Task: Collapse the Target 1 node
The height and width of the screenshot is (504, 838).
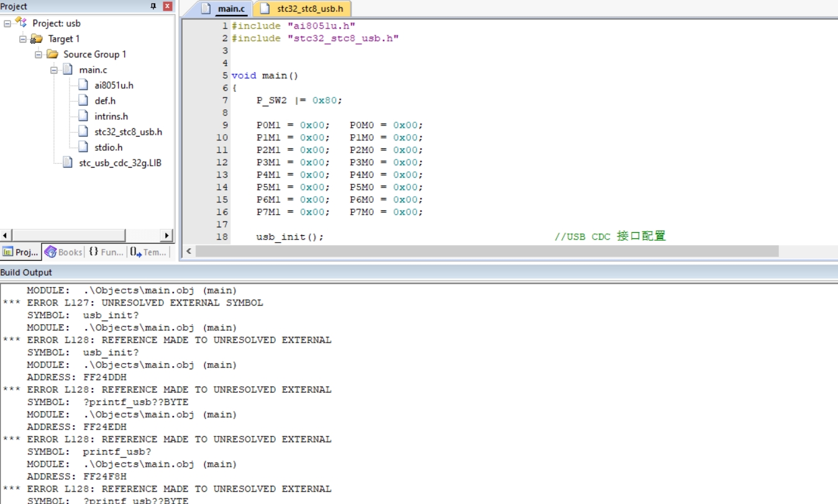Action: (23, 38)
